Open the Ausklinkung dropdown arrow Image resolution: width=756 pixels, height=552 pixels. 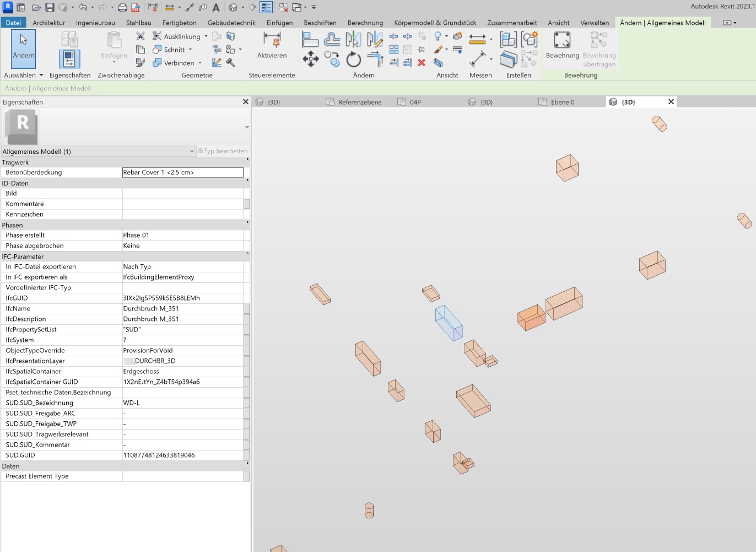coord(206,36)
